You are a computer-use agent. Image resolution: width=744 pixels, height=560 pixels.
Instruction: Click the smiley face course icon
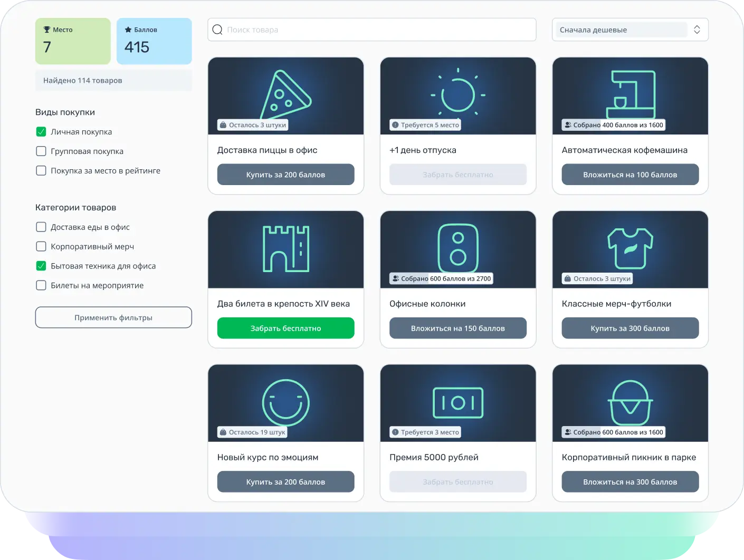[x=286, y=403]
